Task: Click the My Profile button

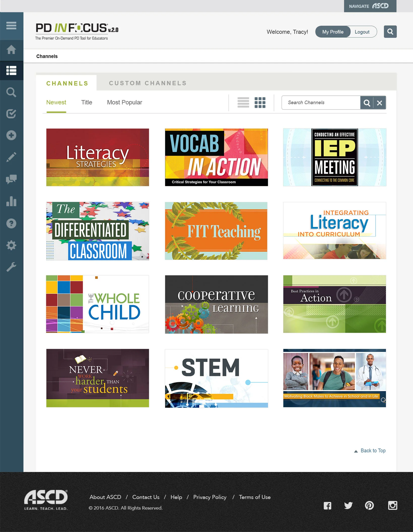Action: click(333, 32)
